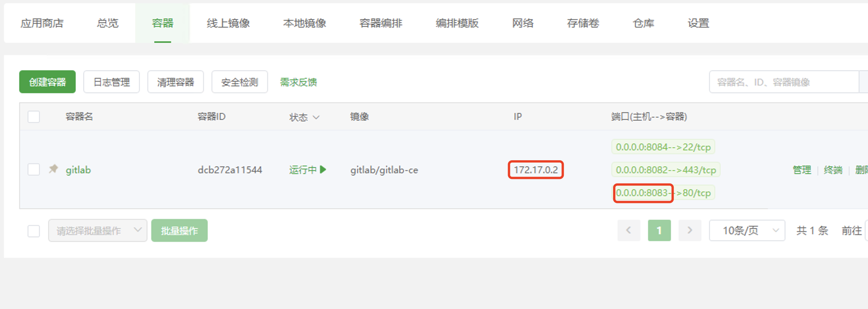The height and width of the screenshot is (309, 868).
Task: Click the green running status play icon
Action: [x=323, y=169]
